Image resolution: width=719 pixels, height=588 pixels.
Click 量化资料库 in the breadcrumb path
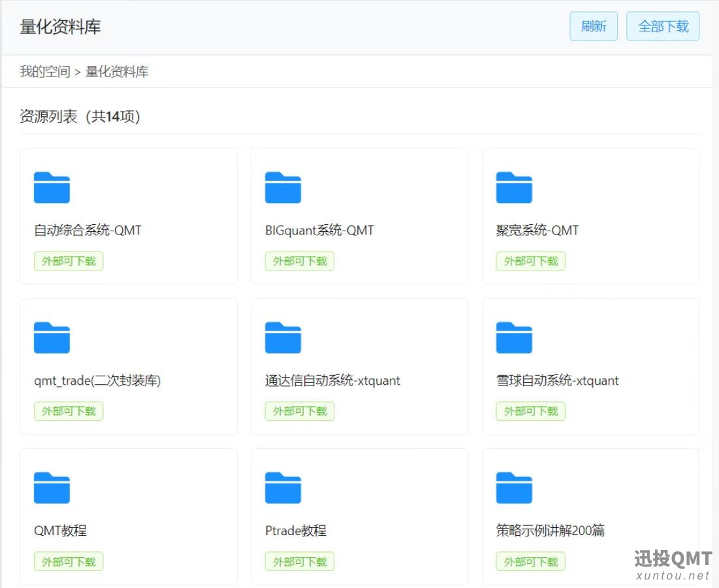117,72
